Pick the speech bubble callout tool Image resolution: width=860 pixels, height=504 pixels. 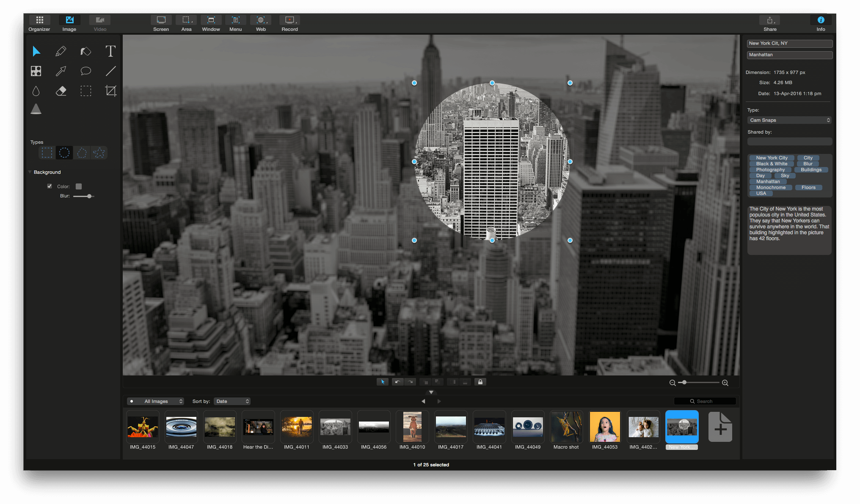85,71
